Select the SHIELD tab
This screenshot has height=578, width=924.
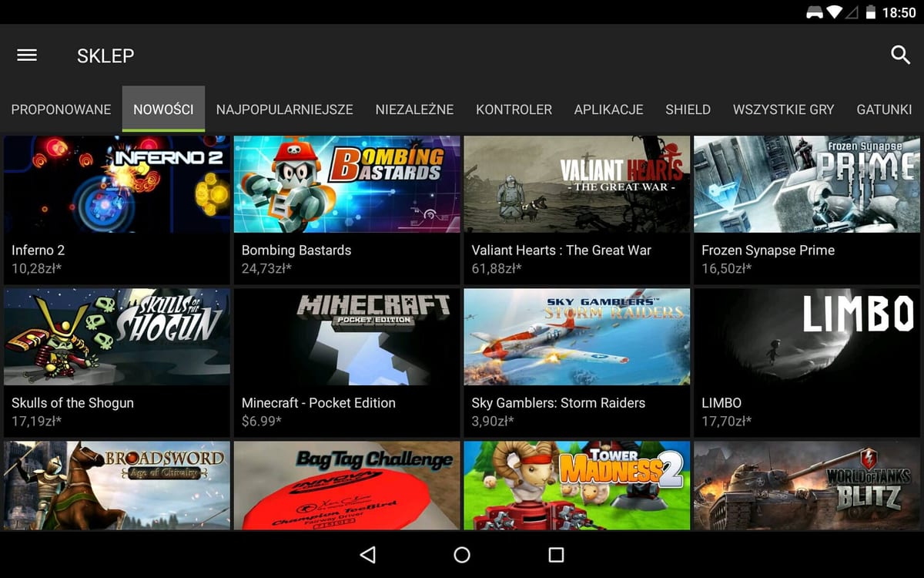pyautogui.click(x=688, y=109)
